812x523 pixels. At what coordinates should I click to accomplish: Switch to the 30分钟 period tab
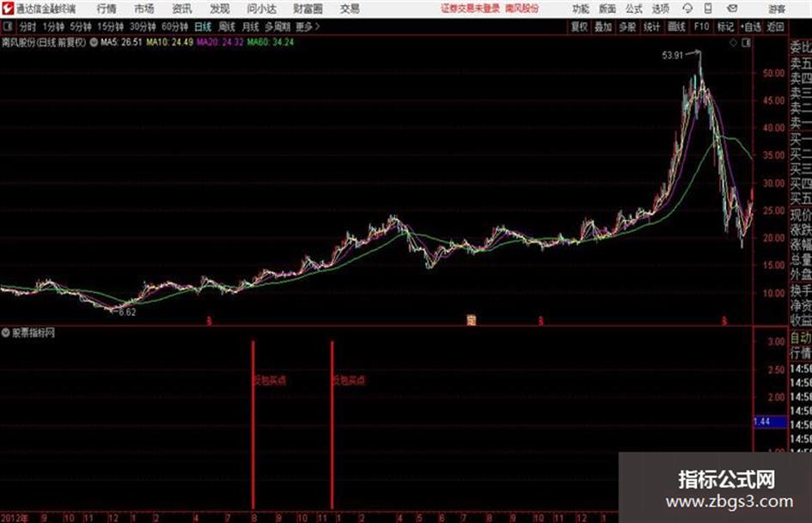coord(143,27)
